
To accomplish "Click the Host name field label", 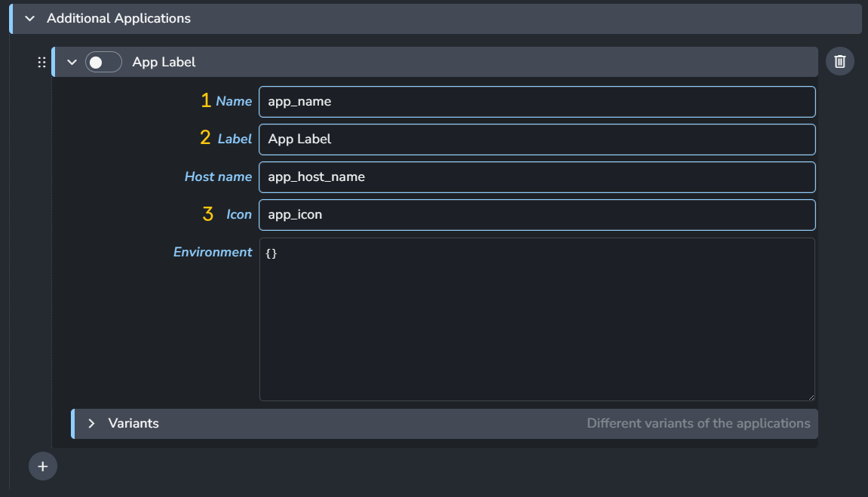I will click(218, 176).
